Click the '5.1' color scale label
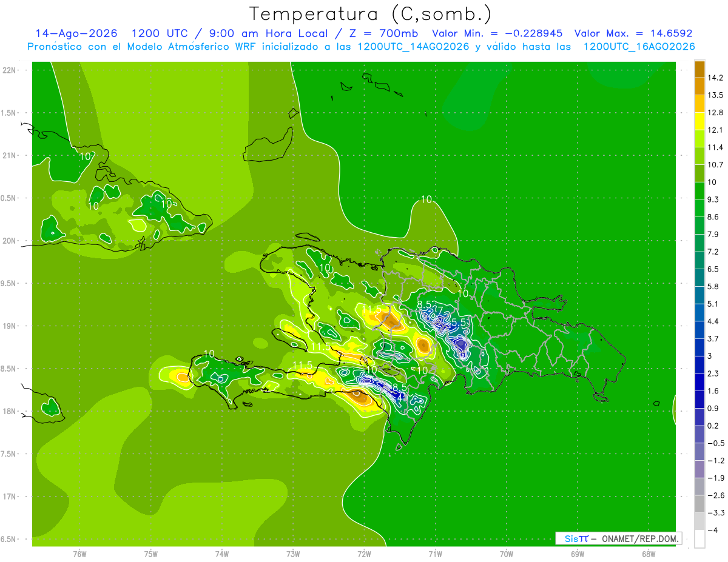The width and height of the screenshot is (728, 562). coord(713,304)
